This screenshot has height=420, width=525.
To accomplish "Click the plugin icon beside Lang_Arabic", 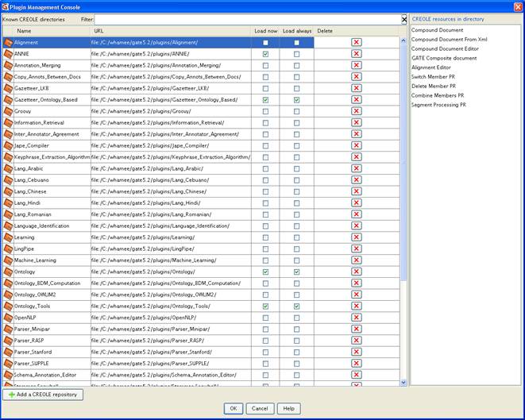I will pos(9,168).
